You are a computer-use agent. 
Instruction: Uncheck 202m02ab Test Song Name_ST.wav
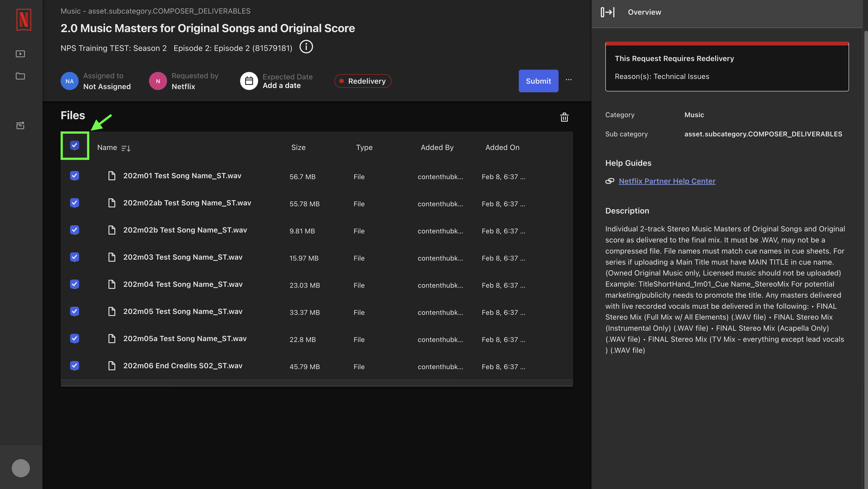74,203
